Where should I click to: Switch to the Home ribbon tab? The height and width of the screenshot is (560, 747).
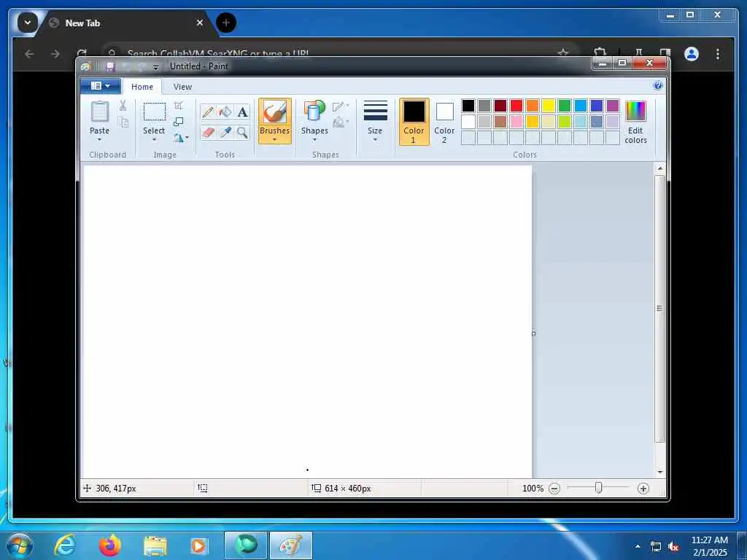click(x=142, y=87)
